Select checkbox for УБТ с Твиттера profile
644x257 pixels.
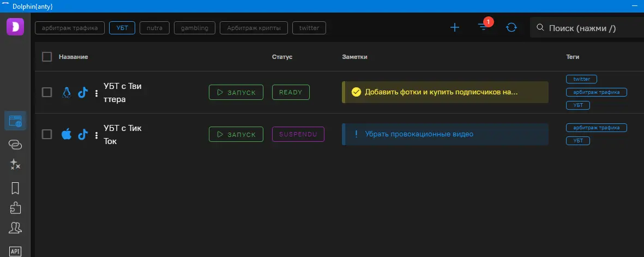pyautogui.click(x=47, y=93)
